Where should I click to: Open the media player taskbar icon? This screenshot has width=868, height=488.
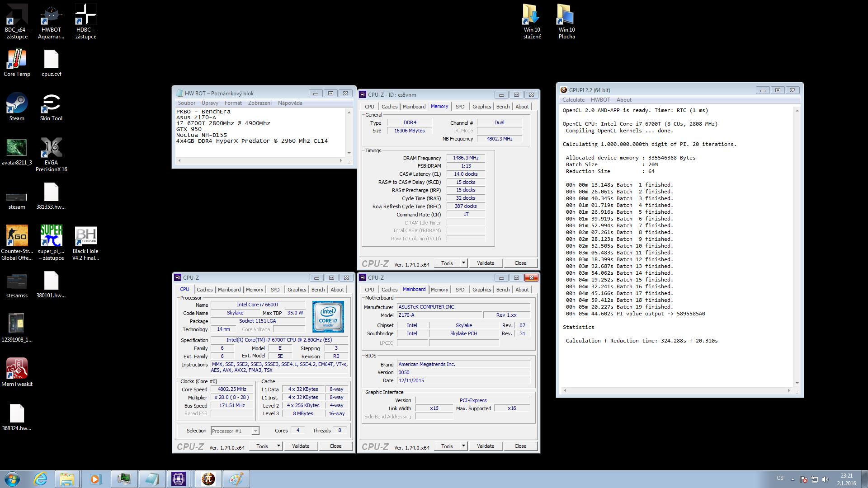point(95,479)
